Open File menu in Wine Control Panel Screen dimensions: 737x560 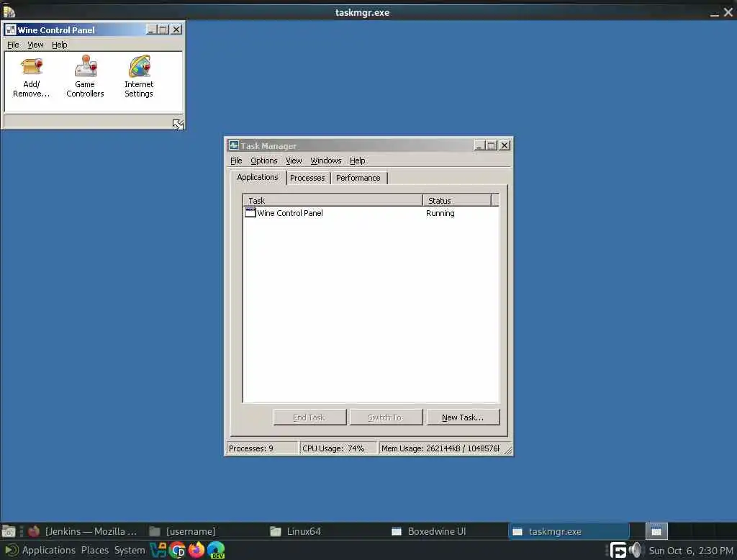tap(13, 45)
